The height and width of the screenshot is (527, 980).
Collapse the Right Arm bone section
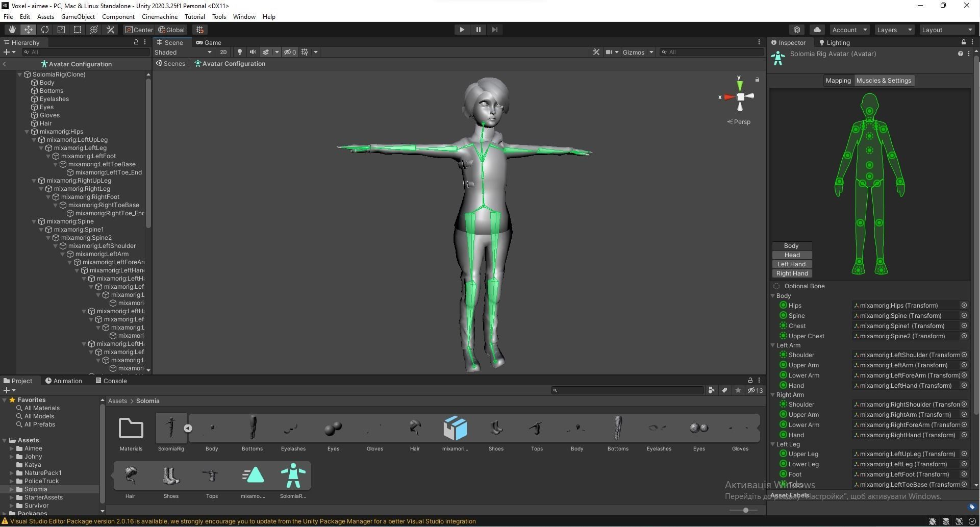coord(773,395)
